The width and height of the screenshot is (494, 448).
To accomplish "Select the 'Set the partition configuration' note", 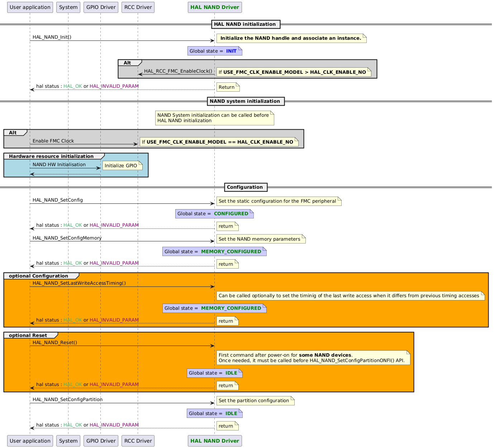I will (x=256, y=401).
